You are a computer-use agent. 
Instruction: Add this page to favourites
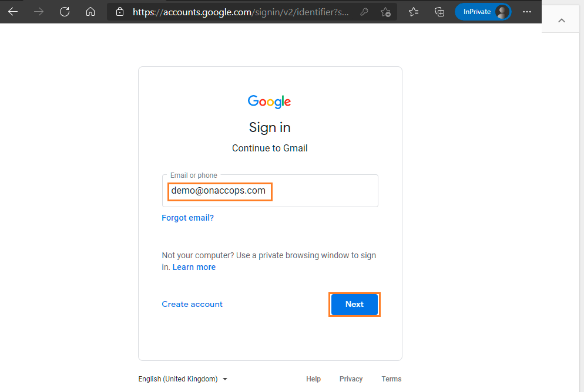tap(385, 12)
